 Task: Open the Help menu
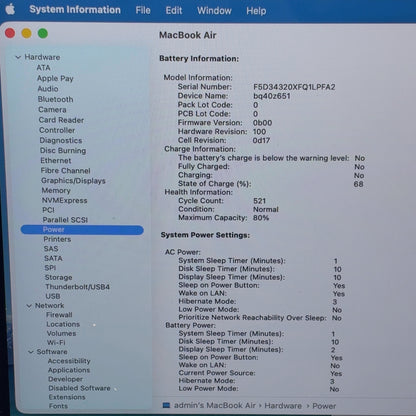pos(256,11)
